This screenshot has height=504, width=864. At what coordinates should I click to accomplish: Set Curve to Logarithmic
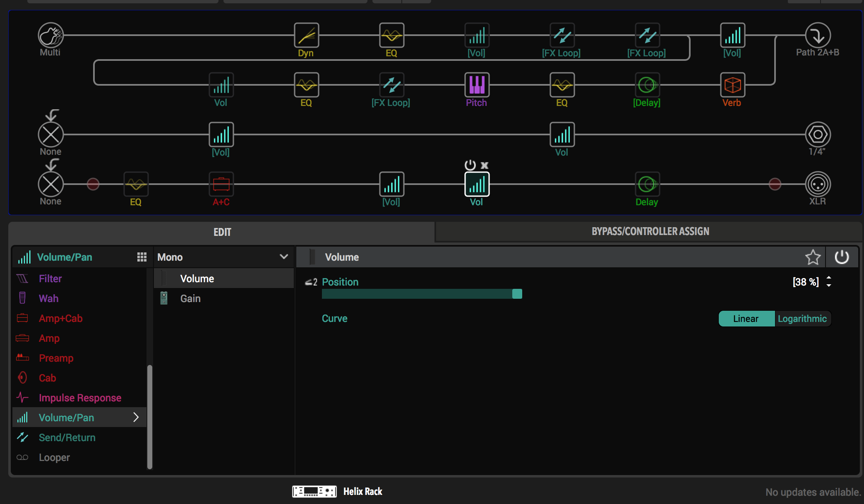coord(802,319)
